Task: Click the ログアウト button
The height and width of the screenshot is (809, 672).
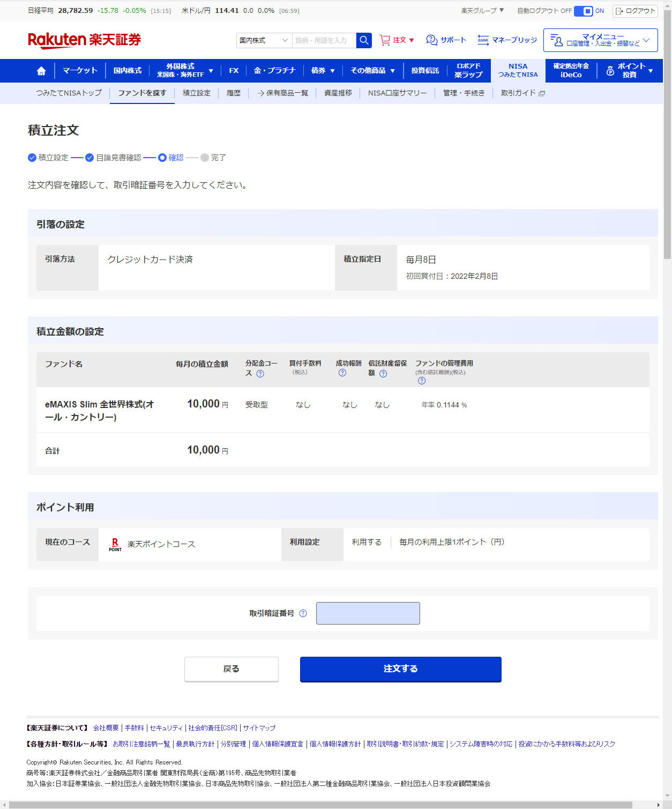Action: pos(635,11)
